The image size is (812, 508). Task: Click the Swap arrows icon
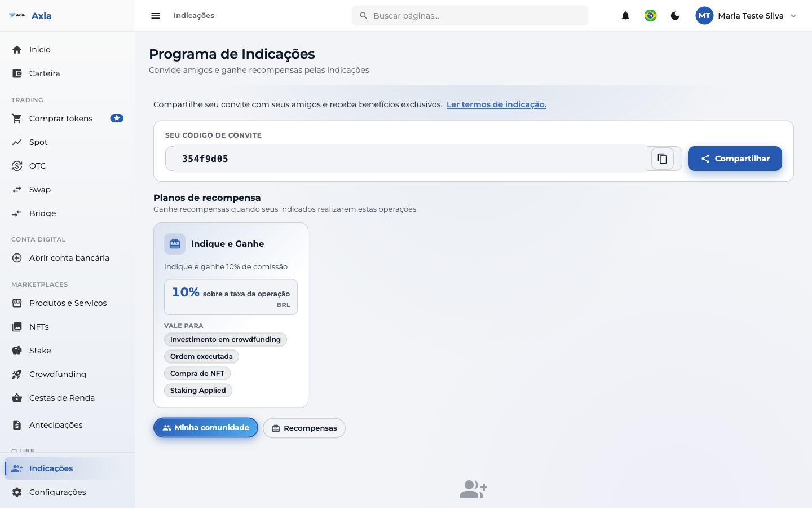[17, 190]
